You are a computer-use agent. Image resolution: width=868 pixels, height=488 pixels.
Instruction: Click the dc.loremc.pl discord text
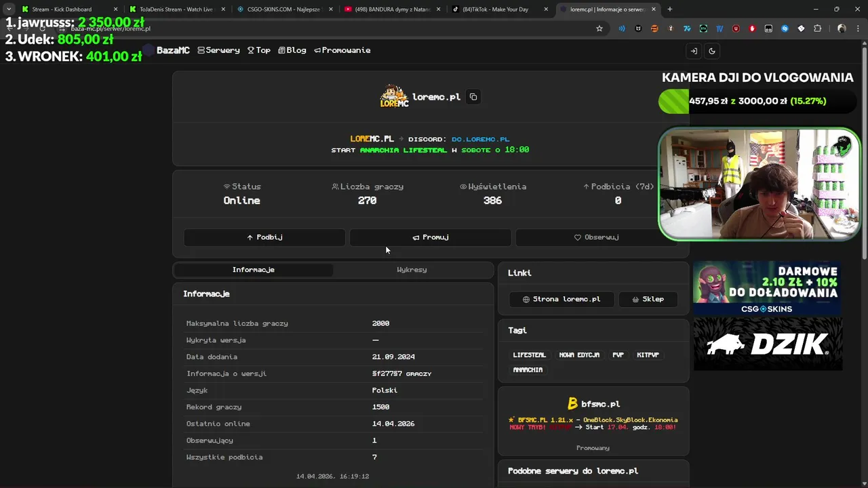pyautogui.click(x=480, y=139)
